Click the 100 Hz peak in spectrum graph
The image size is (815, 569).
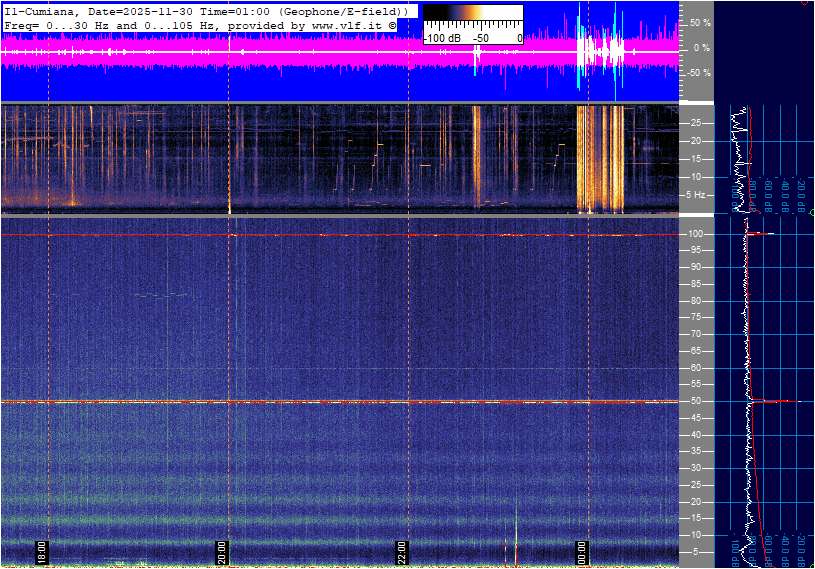(762, 234)
